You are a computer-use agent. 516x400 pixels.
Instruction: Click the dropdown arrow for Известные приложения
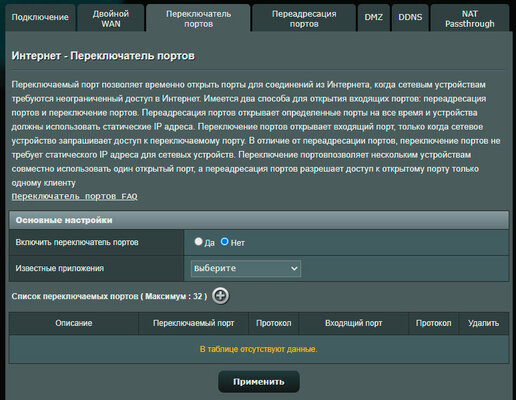click(x=294, y=268)
